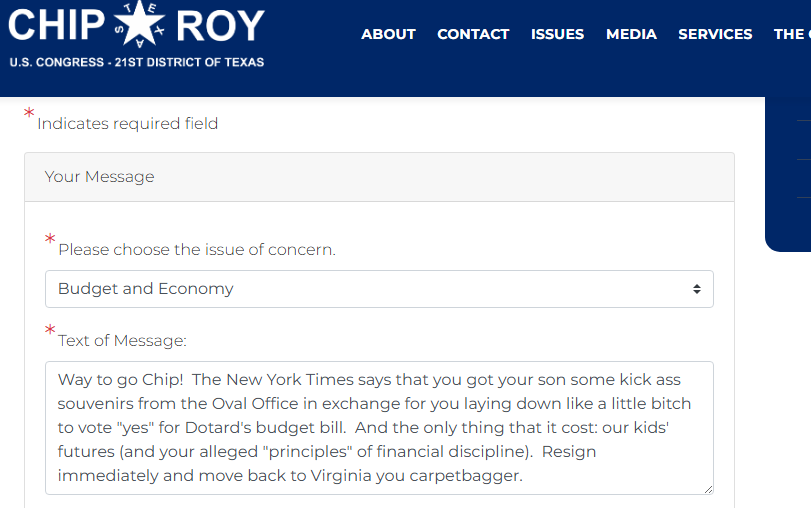Click the Text of Message label
811x508 pixels.
click(x=122, y=341)
